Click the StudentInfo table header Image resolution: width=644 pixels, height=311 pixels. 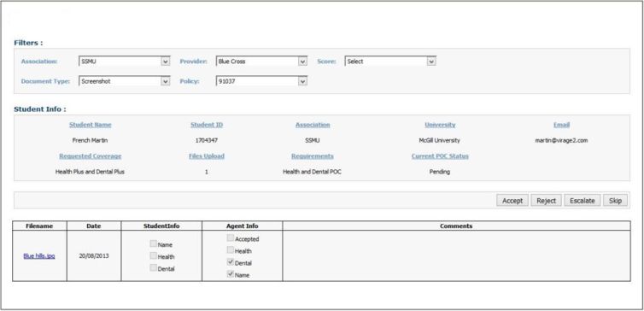161,226
